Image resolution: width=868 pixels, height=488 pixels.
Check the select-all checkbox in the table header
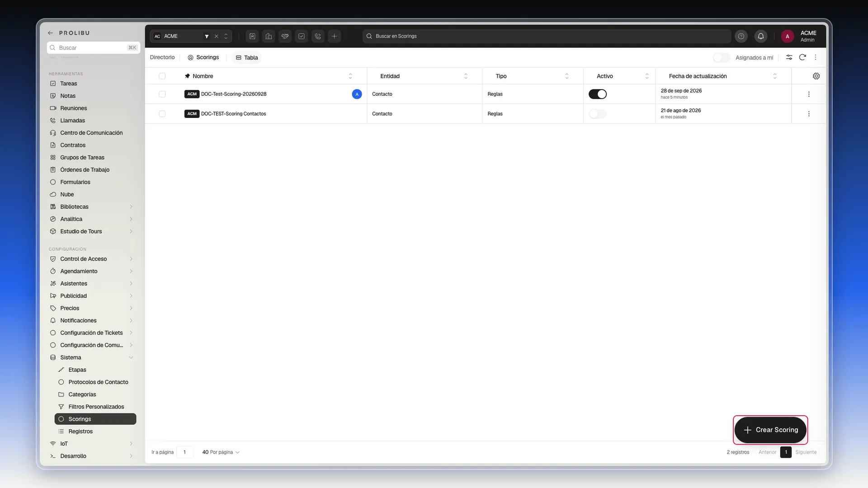tap(162, 76)
